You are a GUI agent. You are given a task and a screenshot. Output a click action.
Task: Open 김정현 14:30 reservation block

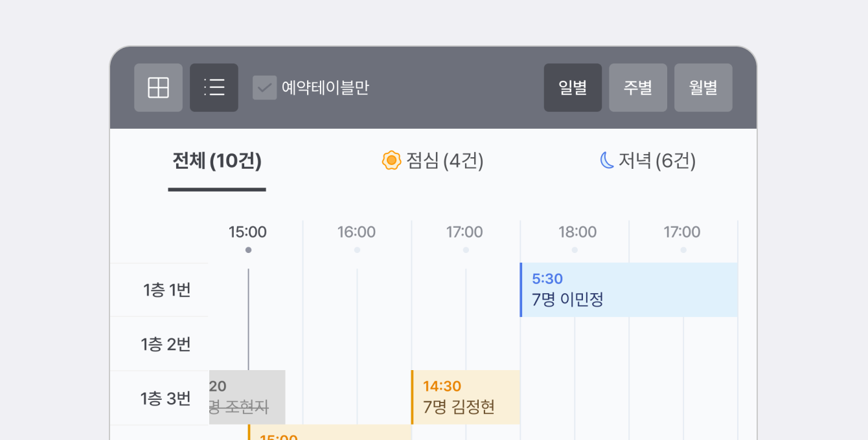[466, 397]
